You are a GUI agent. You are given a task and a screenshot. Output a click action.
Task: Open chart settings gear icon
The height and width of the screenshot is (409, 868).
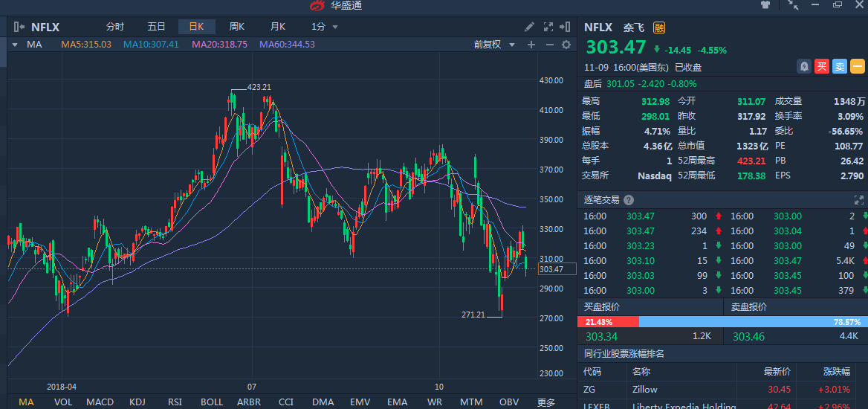pos(566,45)
